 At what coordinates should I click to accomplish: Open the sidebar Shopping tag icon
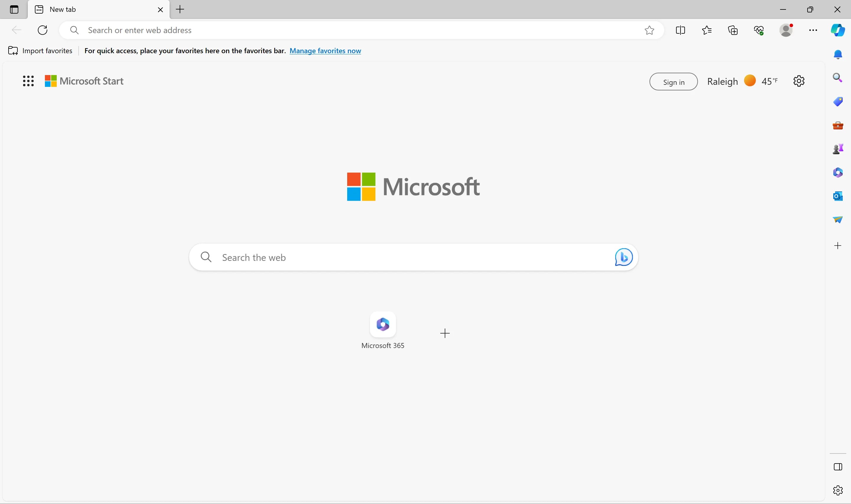[837, 102]
